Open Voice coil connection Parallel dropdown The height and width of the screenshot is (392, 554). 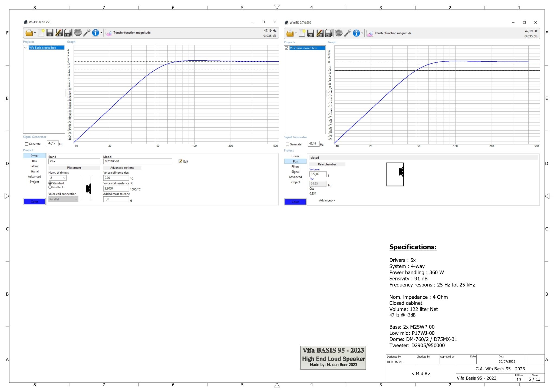pos(63,199)
